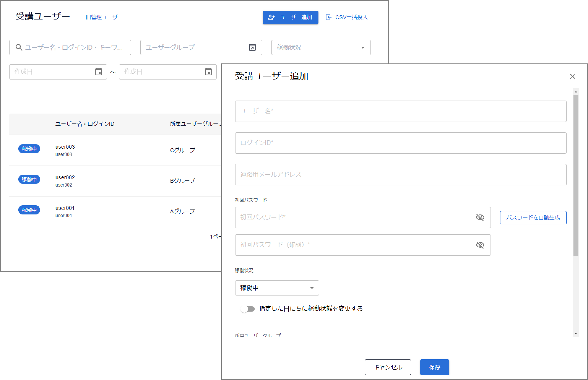Open the calendar for the end 作成日

click(x=209, y=72)
